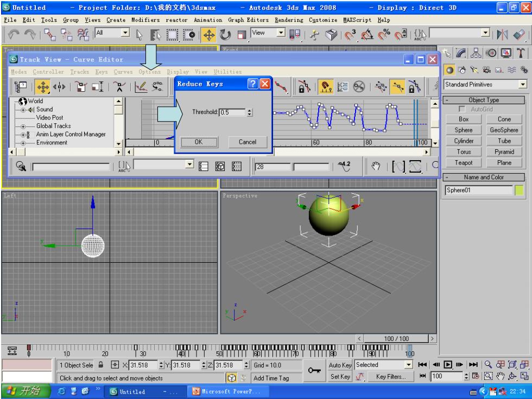Viewport: 532px width, 399px height.
Task: Toggle selection lock padlock in status bar
Action: [x=101, y=365]
